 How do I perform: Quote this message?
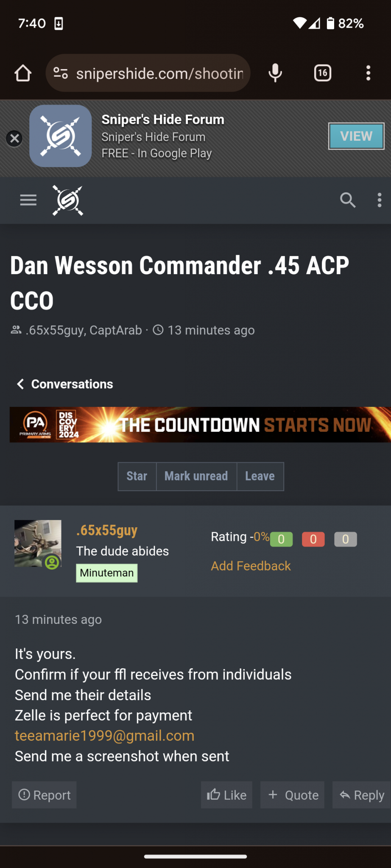point(292,795)
